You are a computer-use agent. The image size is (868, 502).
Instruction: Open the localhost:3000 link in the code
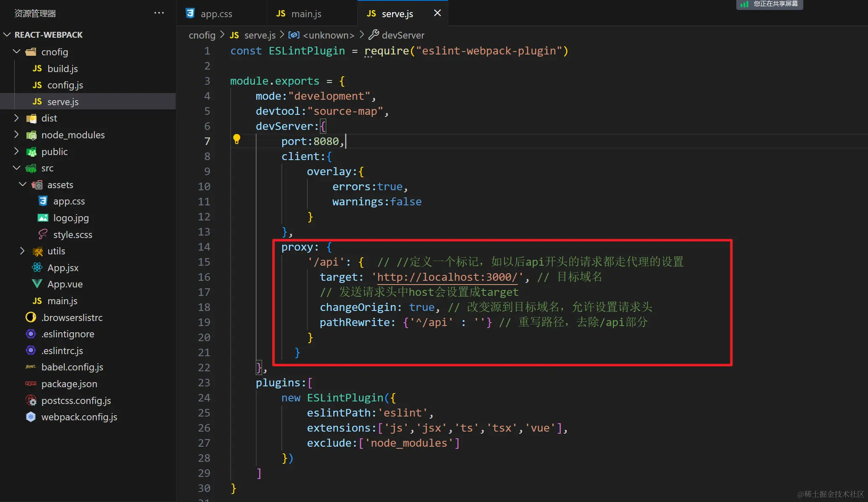tap(447, 277)
